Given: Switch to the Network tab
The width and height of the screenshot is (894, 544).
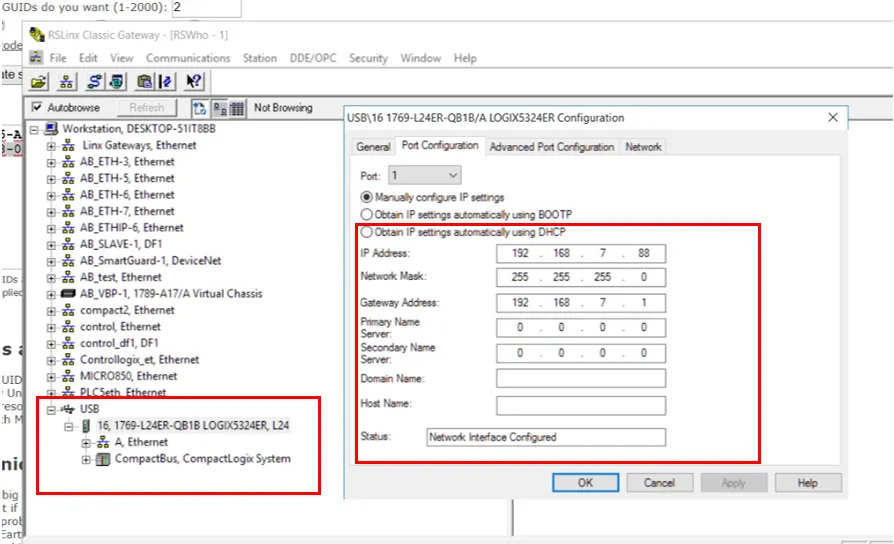Looking at the screenshot, I should pos(643,147).
